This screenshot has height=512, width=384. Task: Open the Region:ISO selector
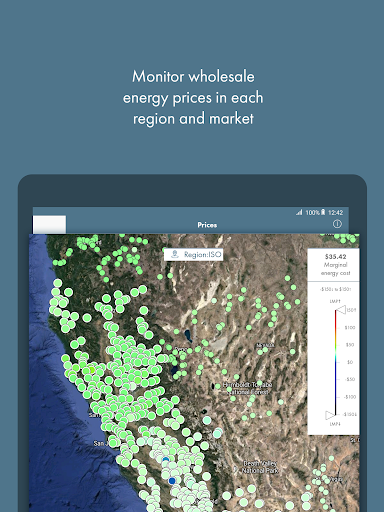193,255
